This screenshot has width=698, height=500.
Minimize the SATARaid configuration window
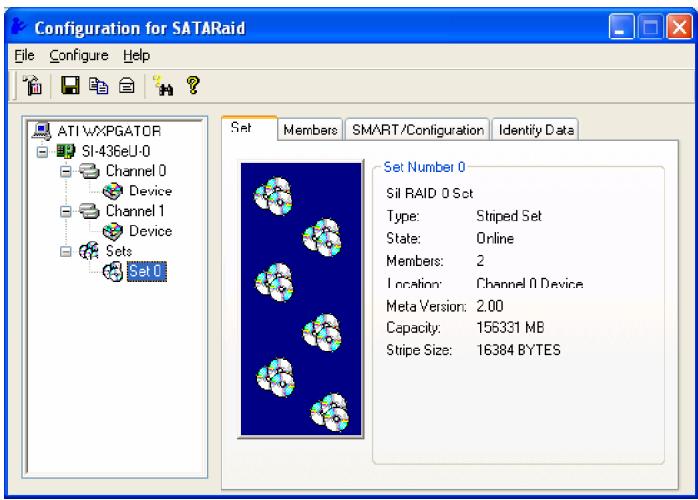tap(621, 27)
